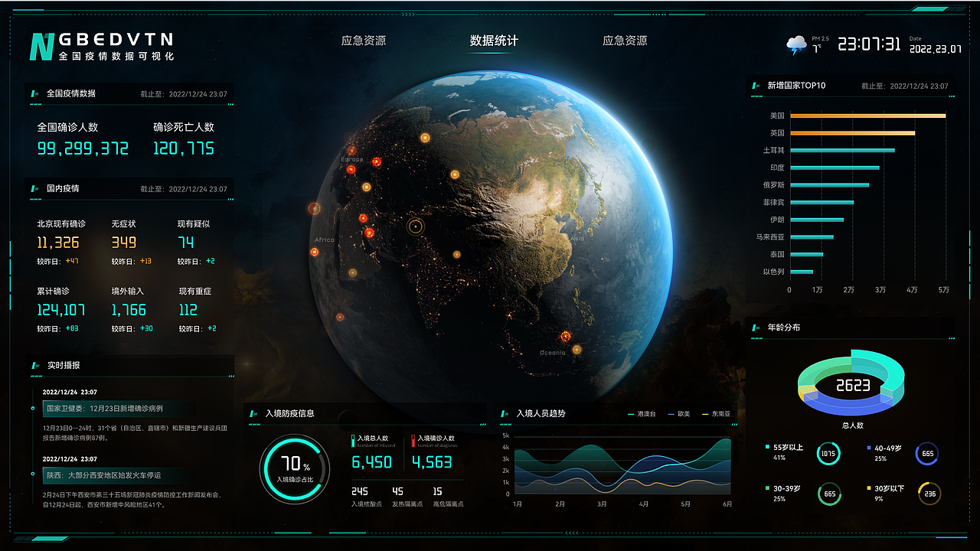Click the 土耳其 bar in TOP10 chart
The image size is (980, 551).
tap(842, 150)
